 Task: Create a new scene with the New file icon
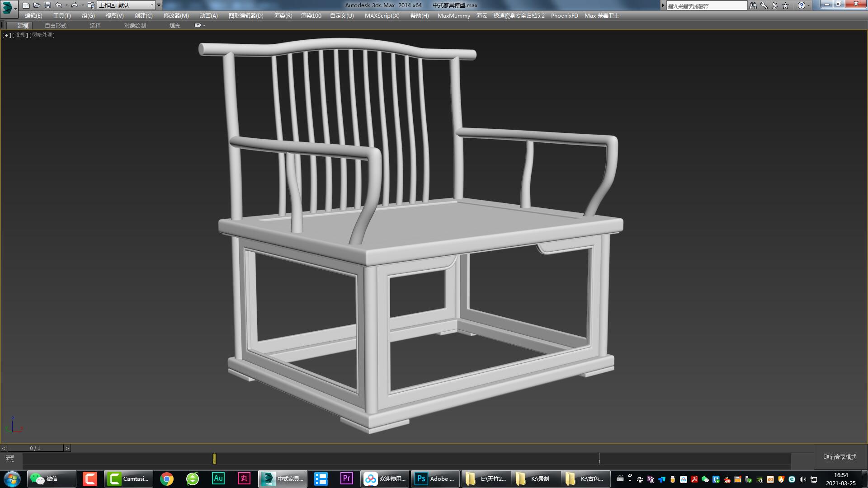tap(27, 5)
